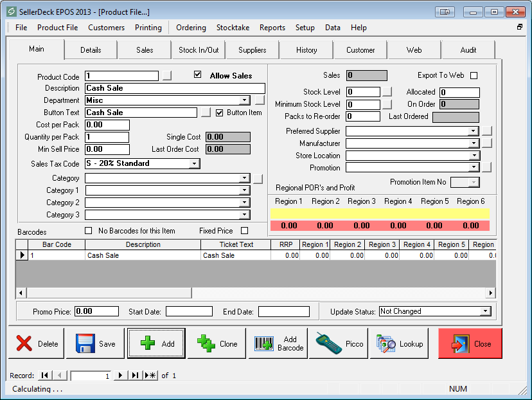The image size is (532, 400).
Task: Open the Stocktake menu
Action: [233, 28]
